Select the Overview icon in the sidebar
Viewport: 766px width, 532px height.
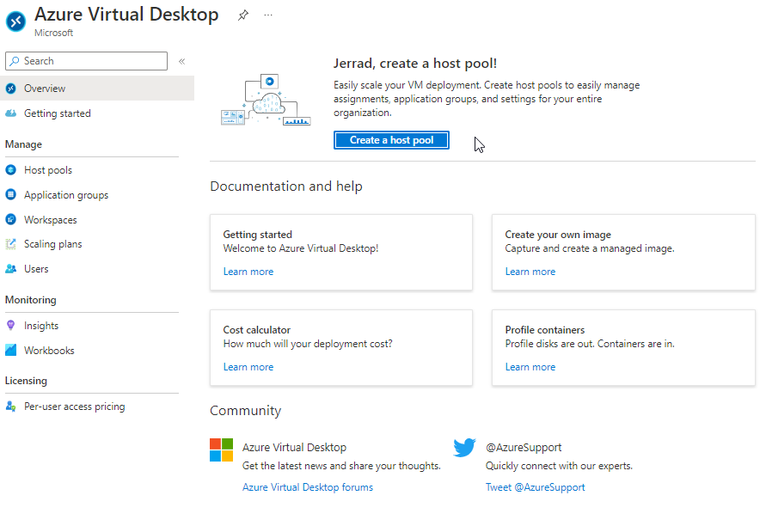point(11,89)
